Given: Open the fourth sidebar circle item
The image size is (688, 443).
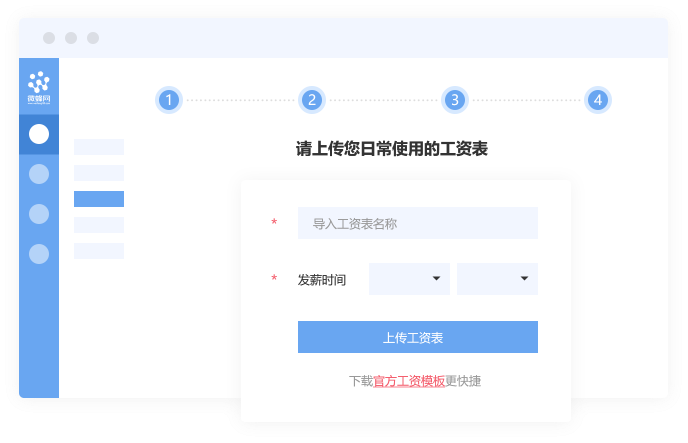Looking at the screenshot, I should pos(39,254).
